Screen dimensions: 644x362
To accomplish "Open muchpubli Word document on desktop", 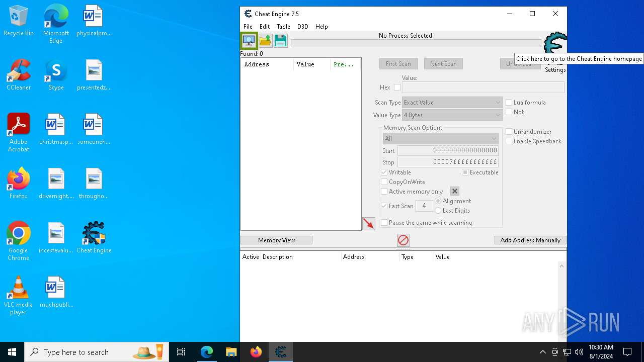I will [56, 292].
